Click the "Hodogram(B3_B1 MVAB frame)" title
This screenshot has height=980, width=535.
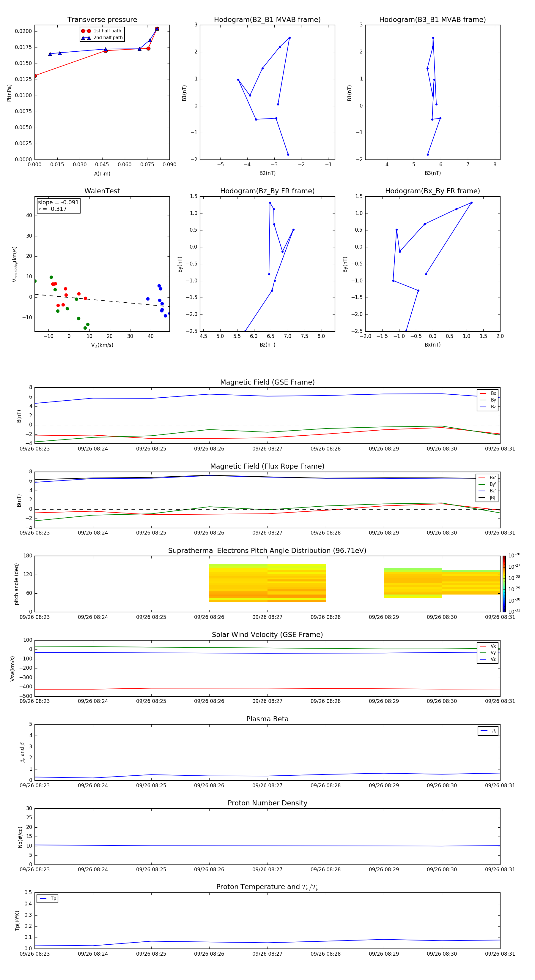[432, 20]
